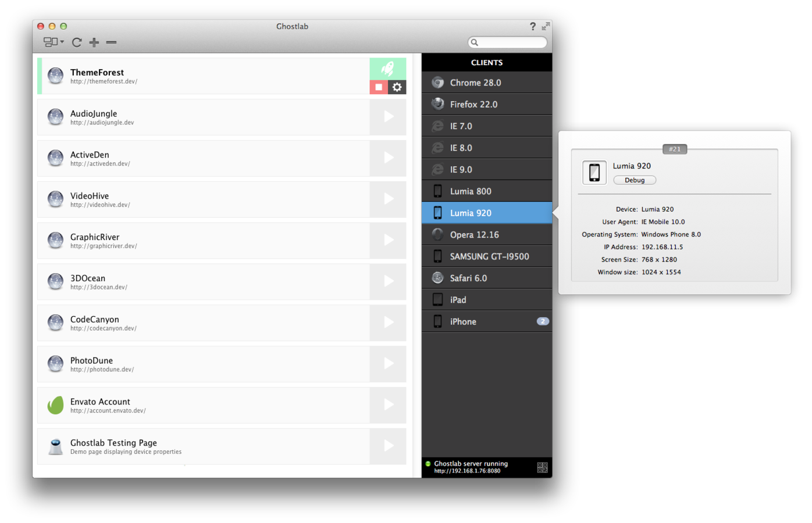812x523 pixels.
Task: Click the server URL http://192.168.1.76:8080
Action: pos(467,471)
